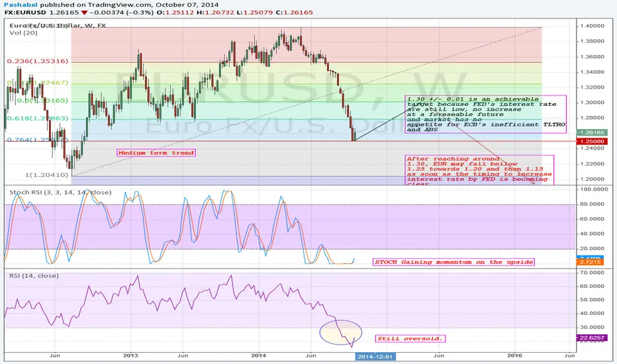Click the 20.0000 Stoch RSI axis label
This screenshot has height=364, width=617.
coord(592,249)
